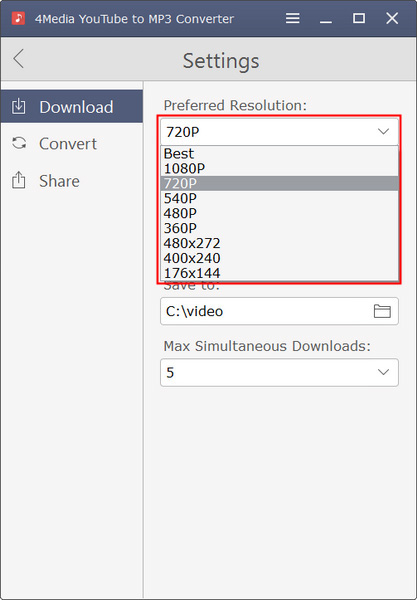Viewport: 417px width, 600px height.
Task: Select Best resolution option
Action: click(x=280, y=153)
